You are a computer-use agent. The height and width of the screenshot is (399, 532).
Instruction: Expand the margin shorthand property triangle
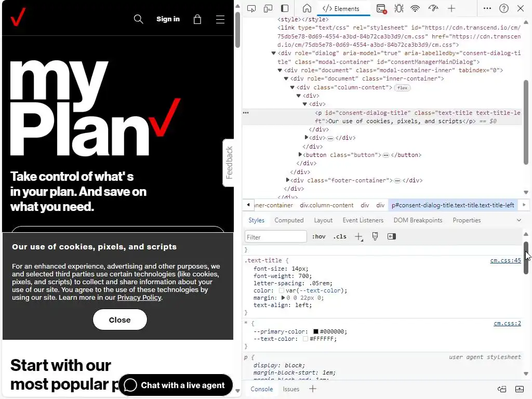click(283, 298)
